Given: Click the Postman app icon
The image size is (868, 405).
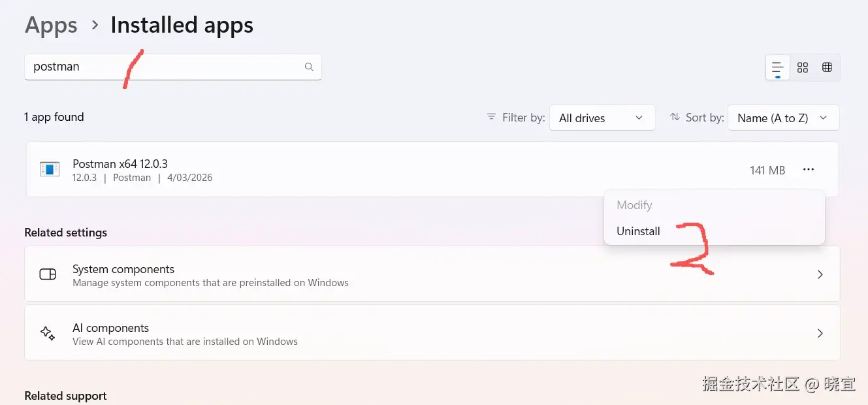Looking at the screenshot, I should pyautogui.click(x=49, y=170).
